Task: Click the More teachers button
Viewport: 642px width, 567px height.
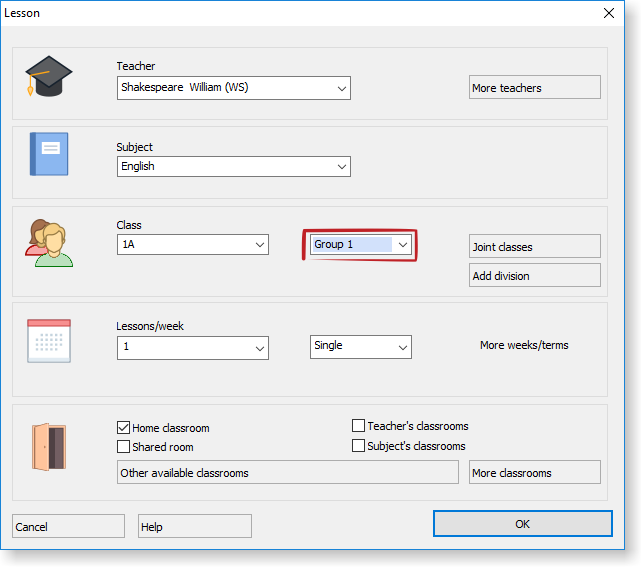Action: click(534, 88)
